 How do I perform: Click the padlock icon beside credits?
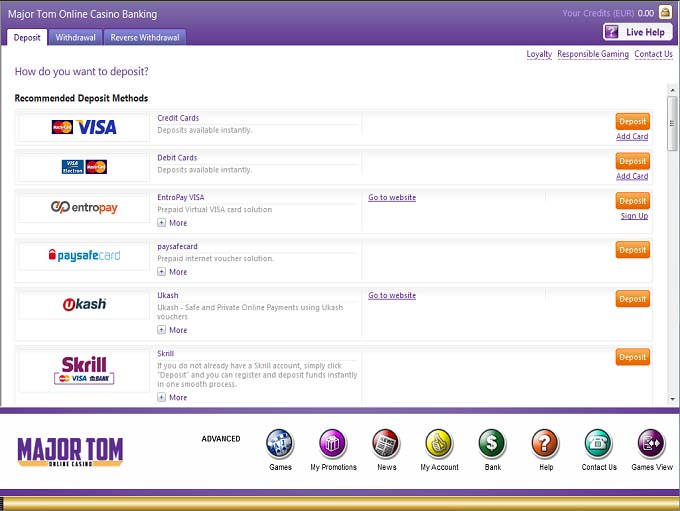point(665,13)
